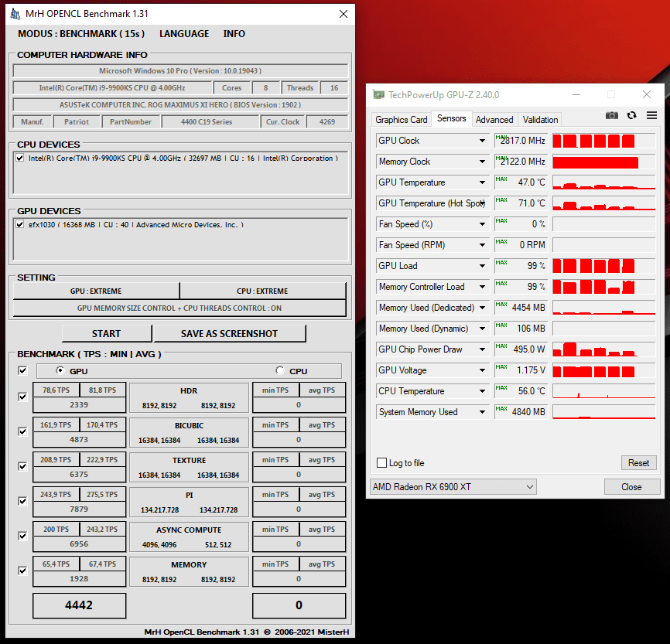670x644 pixels.
Task: Click the GPU Clock history graph
Action: click(x=603, y=141)
